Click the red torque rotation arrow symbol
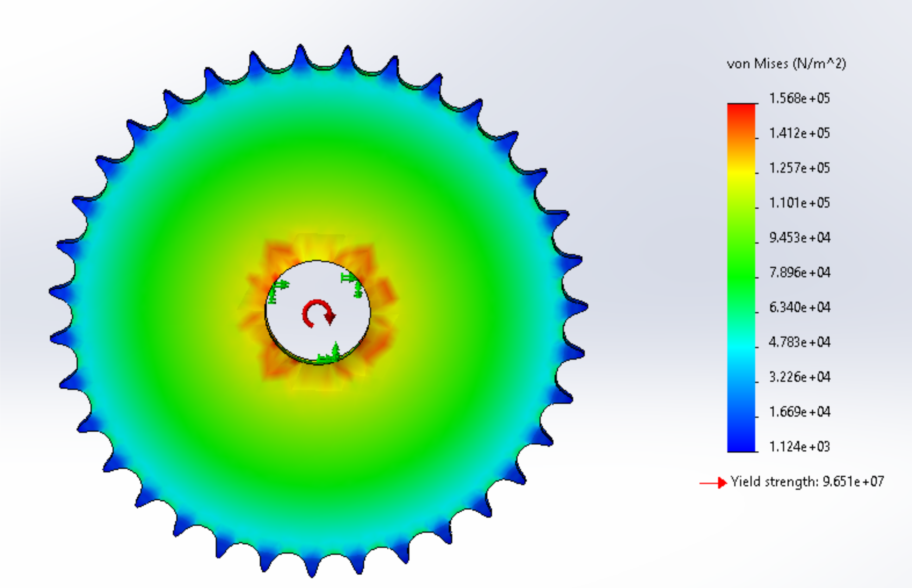The image size is (912, 588). coord(318,314)
